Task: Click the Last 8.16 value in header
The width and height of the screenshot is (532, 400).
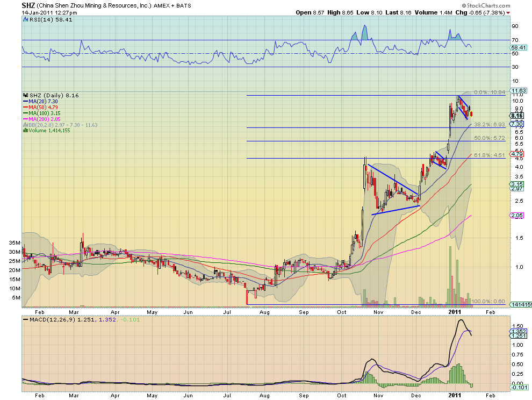Action: pos(398,12)
